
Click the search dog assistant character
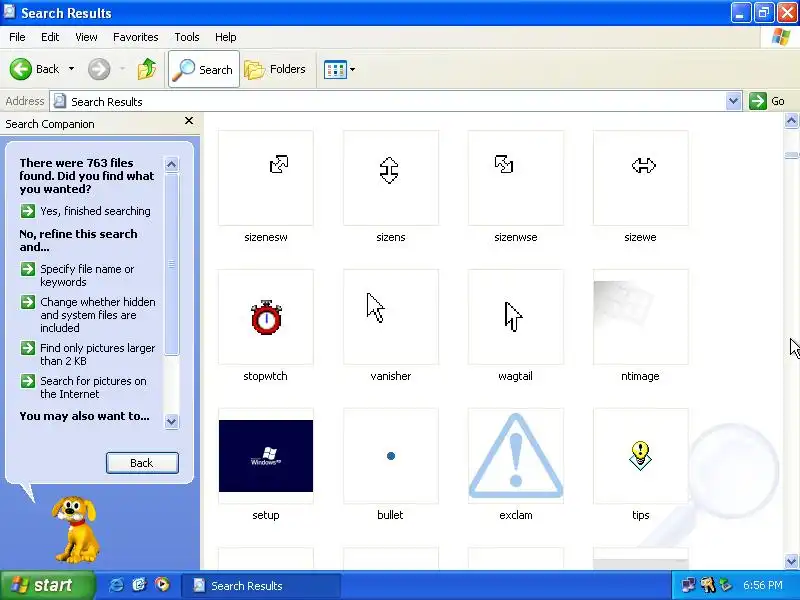tap(75, 530)
